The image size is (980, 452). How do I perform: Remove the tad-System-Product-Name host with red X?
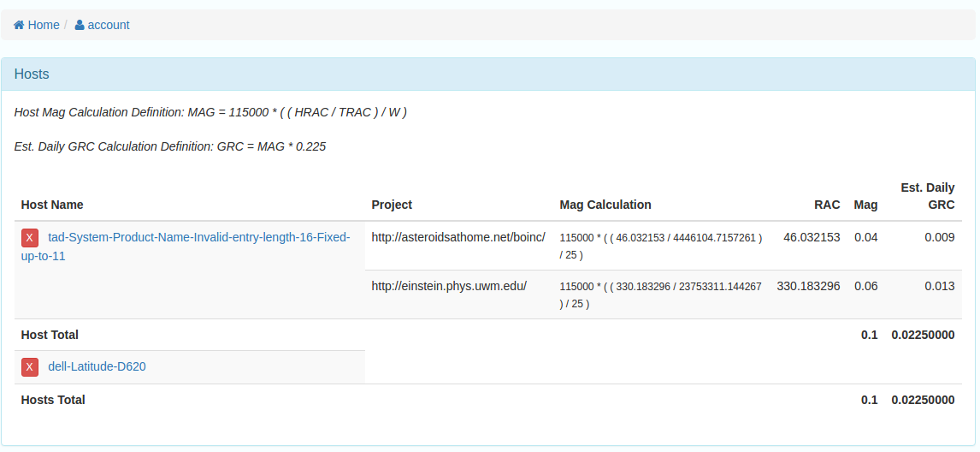[x=30, y=238]
